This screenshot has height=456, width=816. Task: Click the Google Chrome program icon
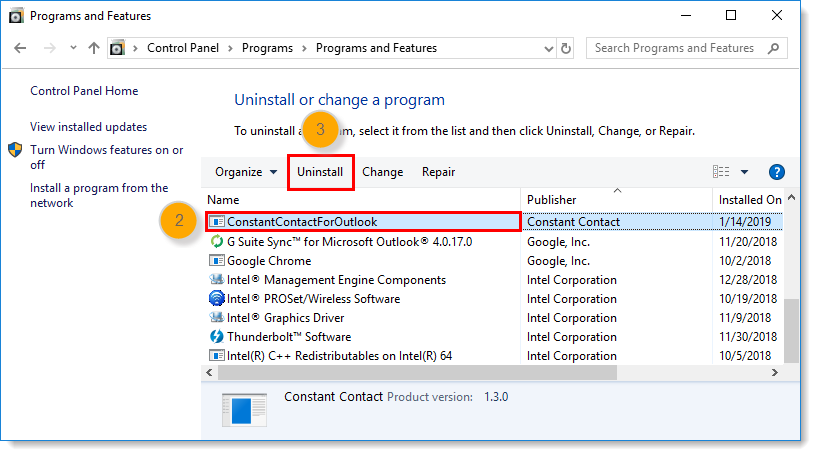point(216,261)
